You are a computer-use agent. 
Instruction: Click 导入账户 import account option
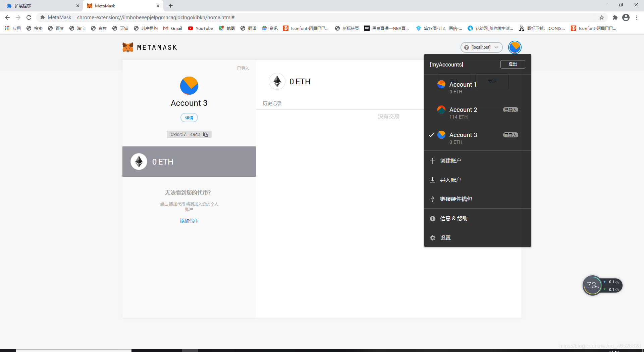477,180
